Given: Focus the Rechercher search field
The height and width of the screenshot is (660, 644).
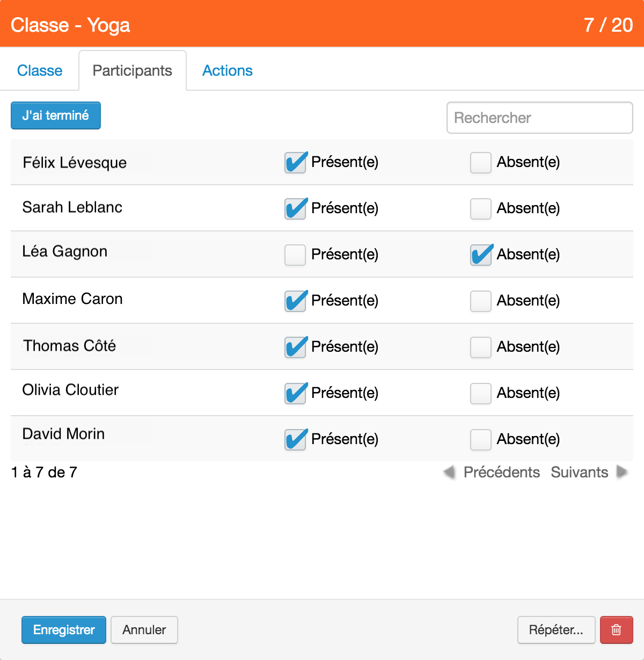Looking at the screenshot, I should click(x=540, y=118).
